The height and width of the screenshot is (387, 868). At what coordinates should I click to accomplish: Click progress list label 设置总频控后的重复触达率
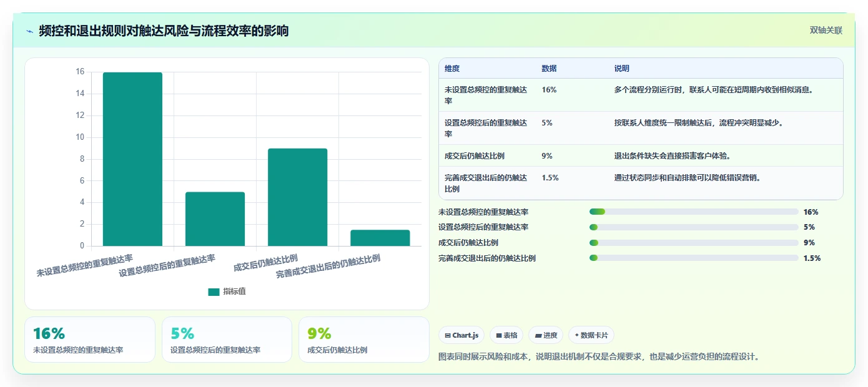click(483, 227)
